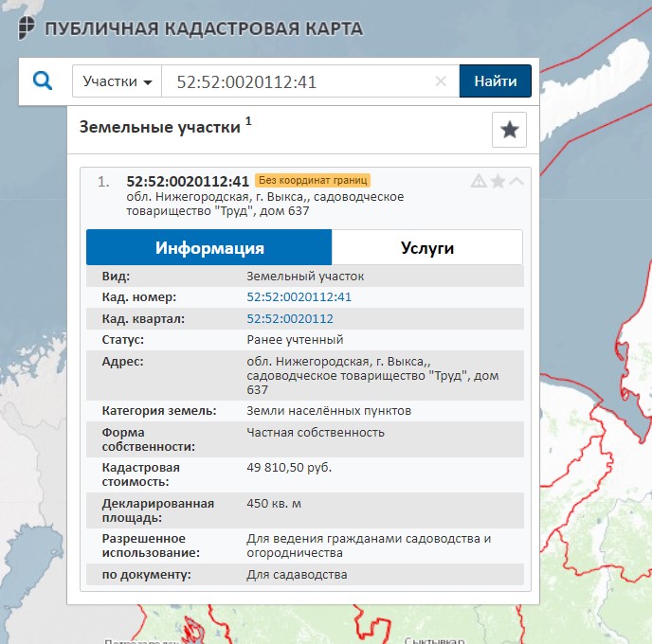This screenshot has width=652, height=644.
Task: Click the search field with cadastral number
Action: pos(299,81)
